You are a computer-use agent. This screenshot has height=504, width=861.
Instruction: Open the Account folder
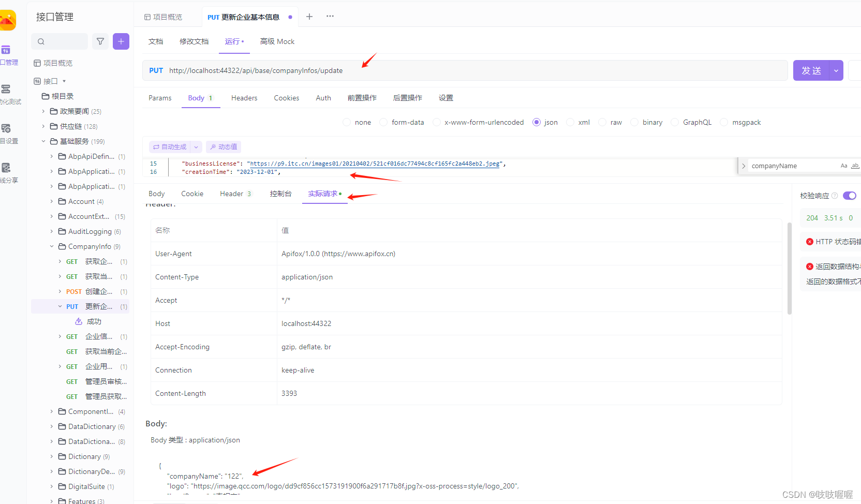coord(81,201)
